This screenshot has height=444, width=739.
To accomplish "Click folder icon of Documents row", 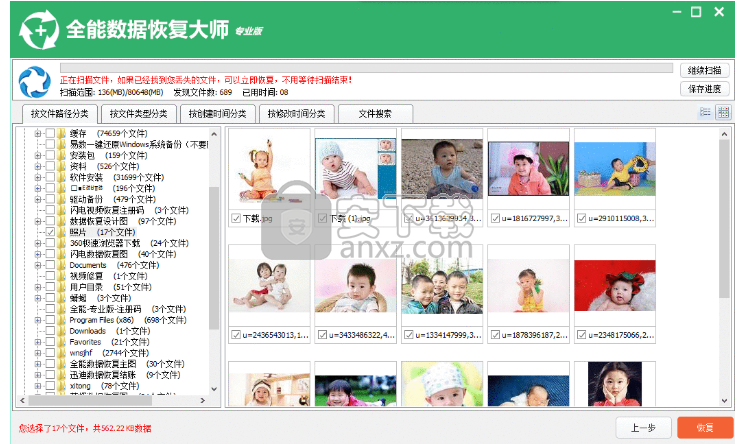I will coord(62,265).
